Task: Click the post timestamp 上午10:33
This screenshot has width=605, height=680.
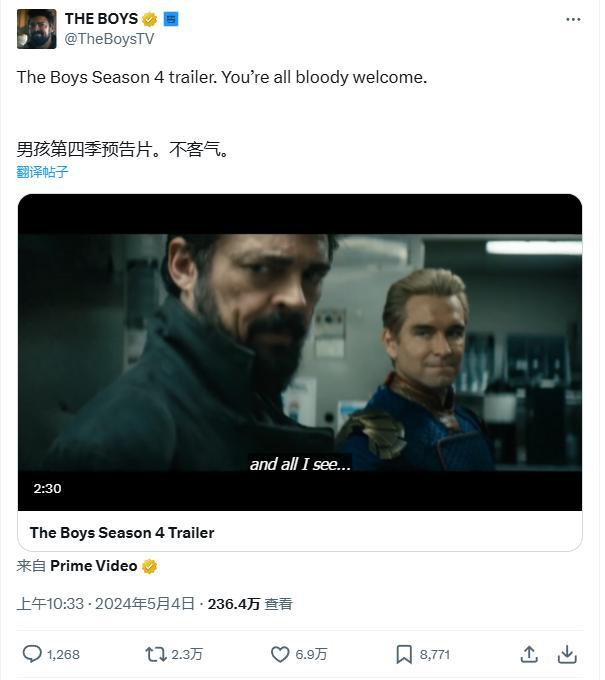Action: (50, 604)
